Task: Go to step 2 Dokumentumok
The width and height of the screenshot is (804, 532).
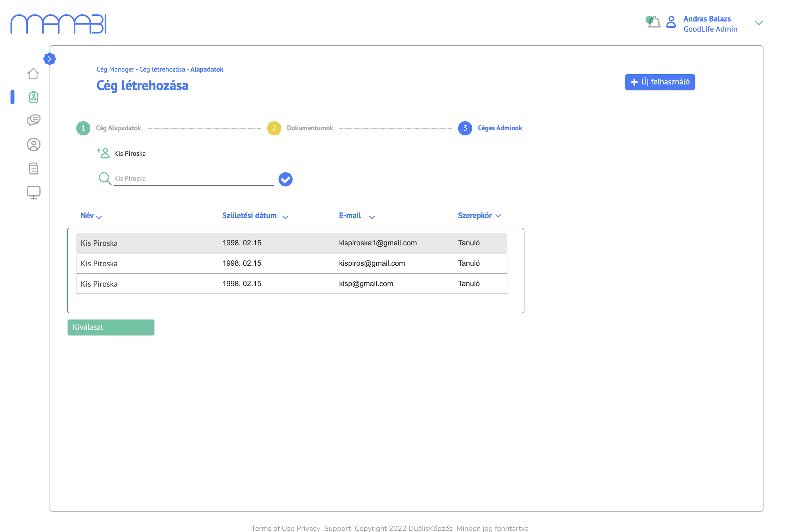Action: 274,128
